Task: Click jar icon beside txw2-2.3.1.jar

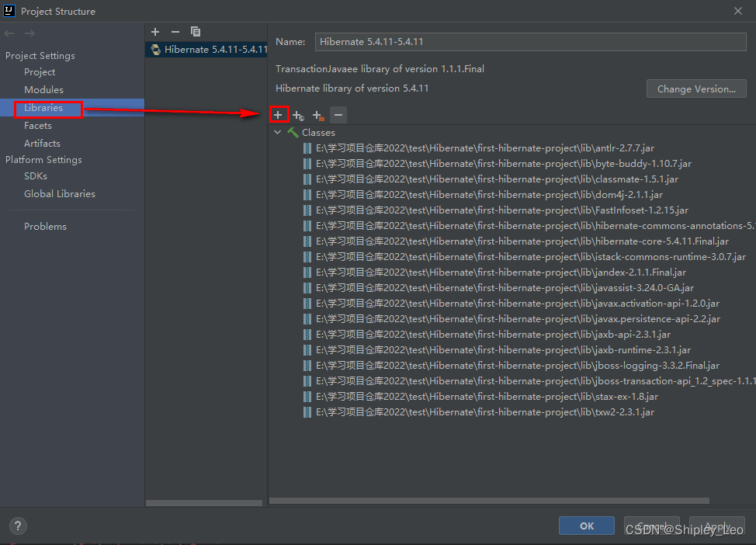Action: 307,412
